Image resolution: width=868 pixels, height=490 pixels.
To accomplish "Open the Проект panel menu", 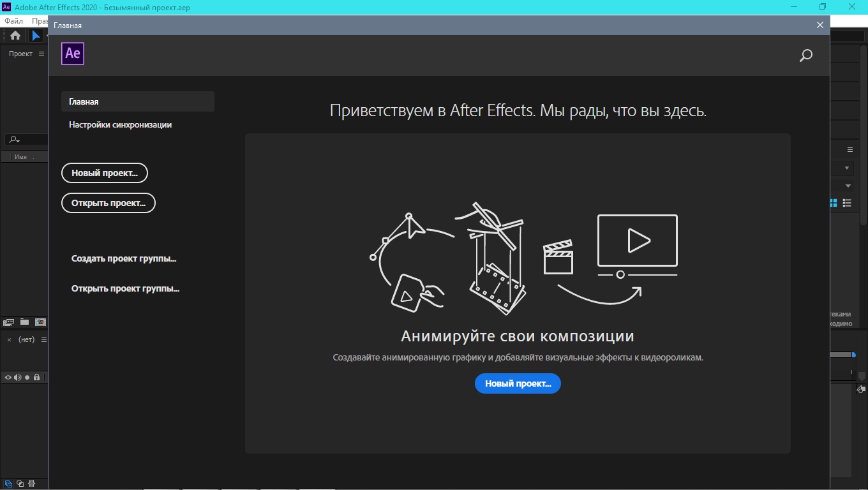I will pos(41,54).
